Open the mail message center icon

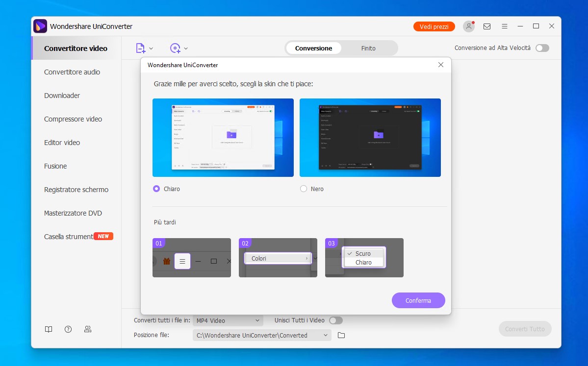tap(487, 26)
